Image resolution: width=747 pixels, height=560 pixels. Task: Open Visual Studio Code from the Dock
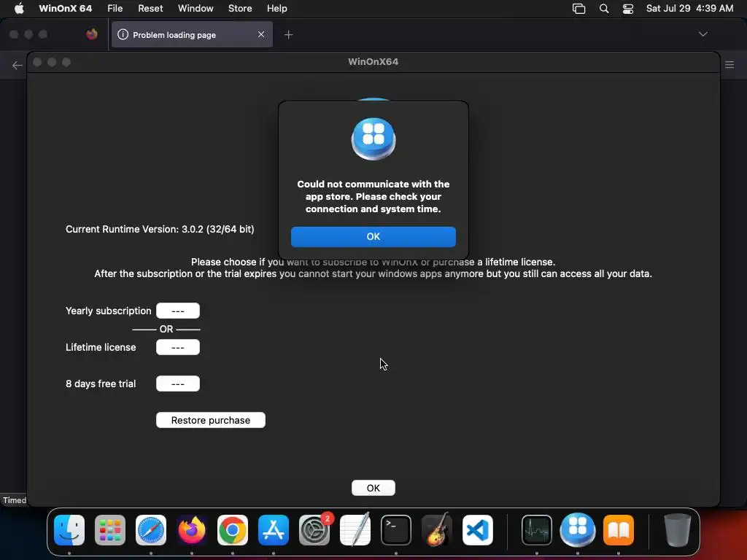pyautogui.click(x=477, y=529)
